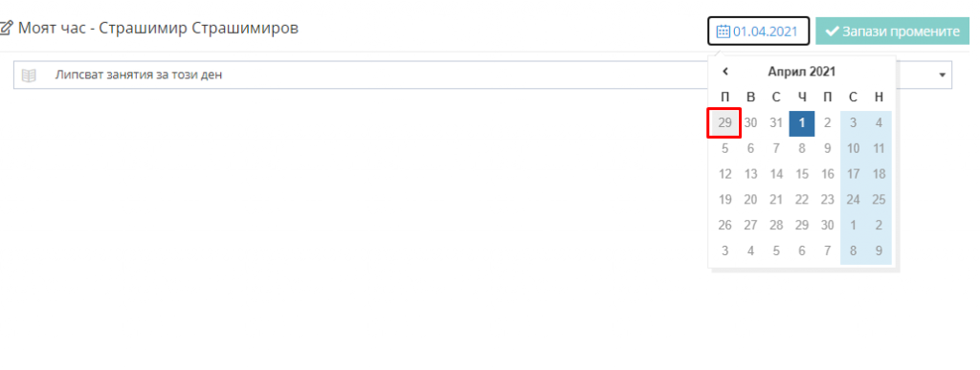Click the book icon in lessons dropdown
This screenshot has height=370, width=980.
pyautogui.click(x=29, y=76)
